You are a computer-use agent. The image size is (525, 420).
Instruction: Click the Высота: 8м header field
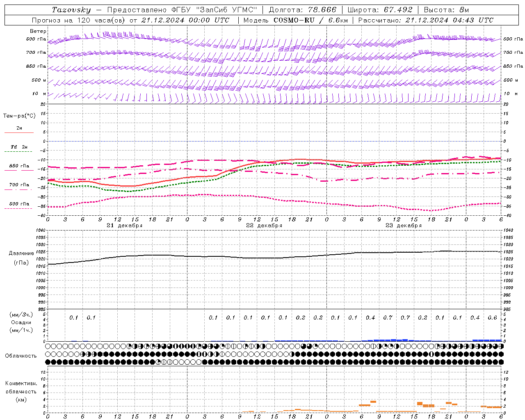446,10
